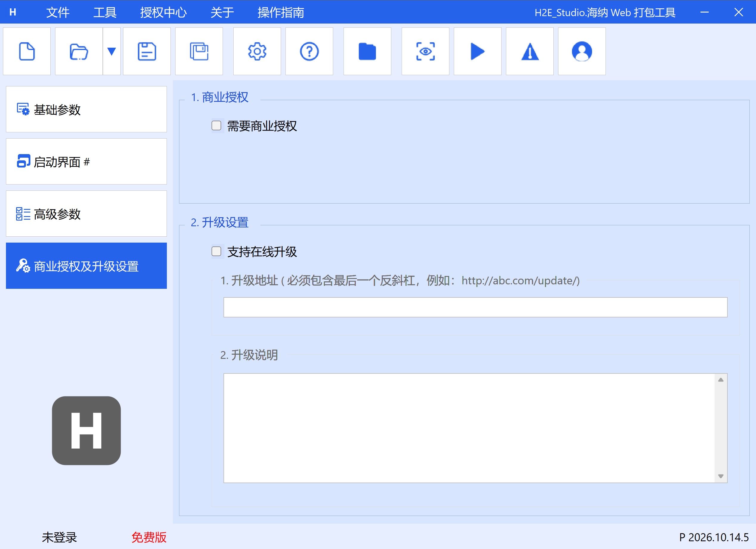Minimize the H2E_Studio window

(x=704, y=12)
